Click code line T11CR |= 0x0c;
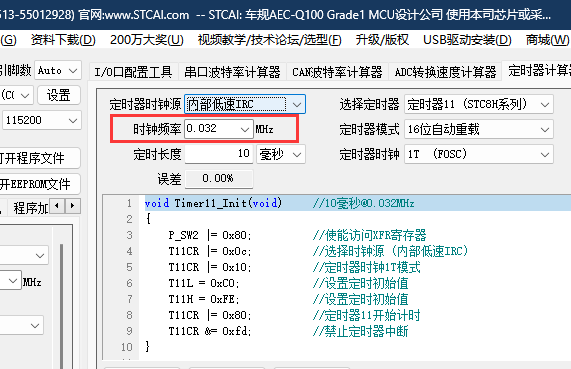Image resolution: width=571 pixels, height=369 pixels. [210, 251]
